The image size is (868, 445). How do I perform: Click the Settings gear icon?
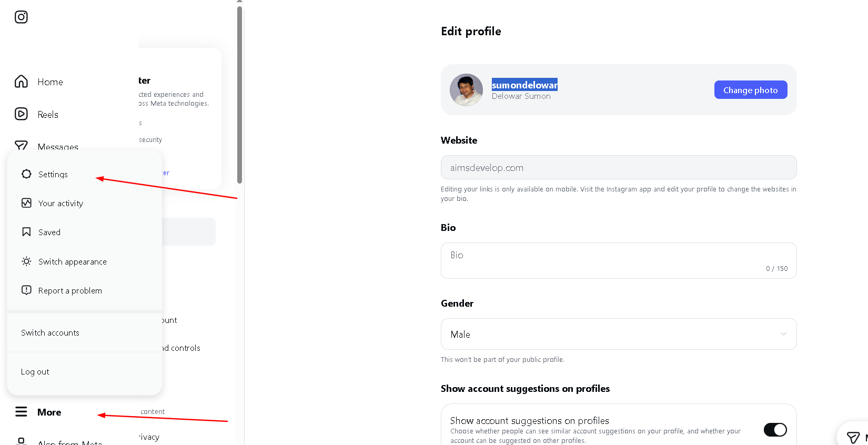[26, 174]
